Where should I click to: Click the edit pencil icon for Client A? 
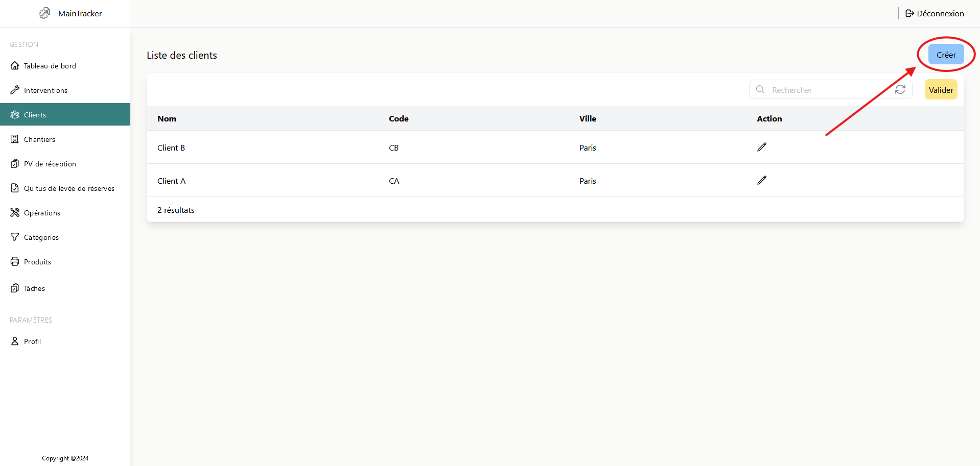click(x=761, y=180)
